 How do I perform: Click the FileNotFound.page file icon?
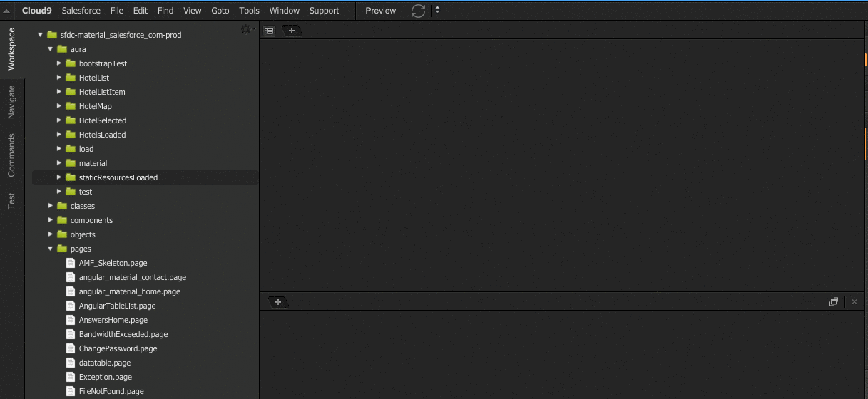tap(71, 391)
